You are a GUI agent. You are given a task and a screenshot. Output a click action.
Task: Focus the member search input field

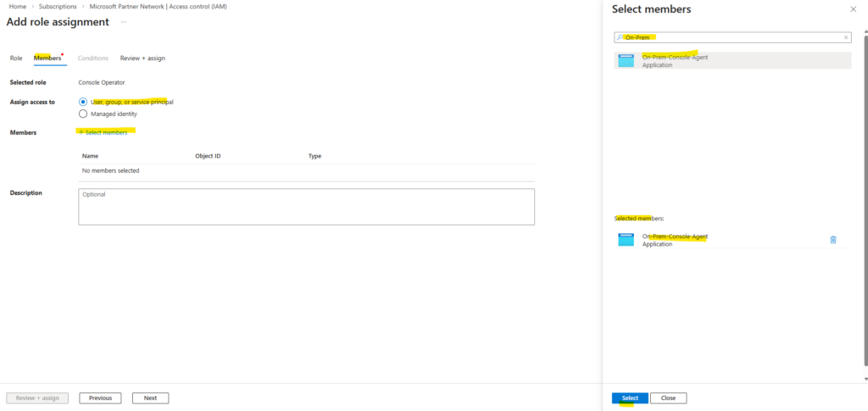[732, 37]
